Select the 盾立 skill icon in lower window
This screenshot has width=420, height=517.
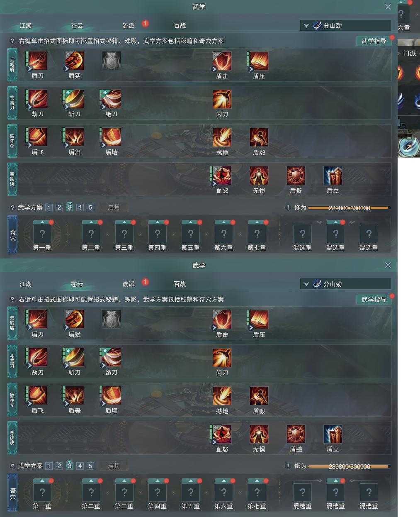pyautogui.click(x=333, y=434)
